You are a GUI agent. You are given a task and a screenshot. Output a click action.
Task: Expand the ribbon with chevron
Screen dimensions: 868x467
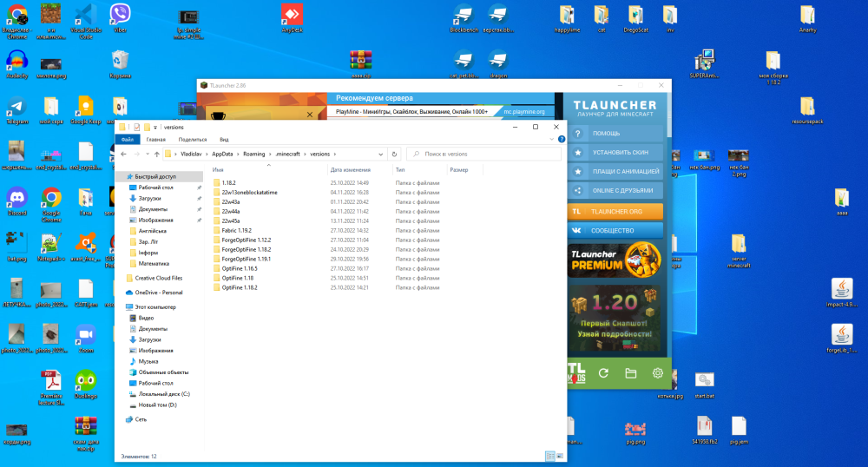pos(552,140)
